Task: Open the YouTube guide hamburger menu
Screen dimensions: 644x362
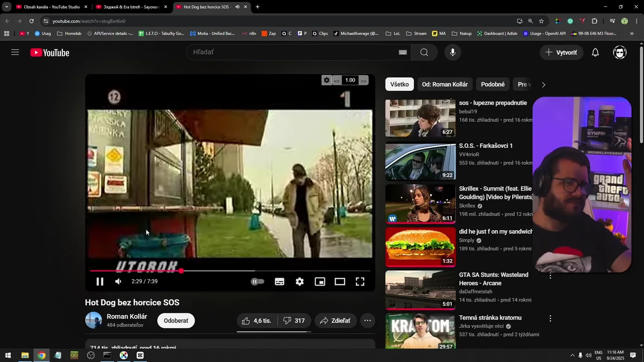Action: pos(15,52)
